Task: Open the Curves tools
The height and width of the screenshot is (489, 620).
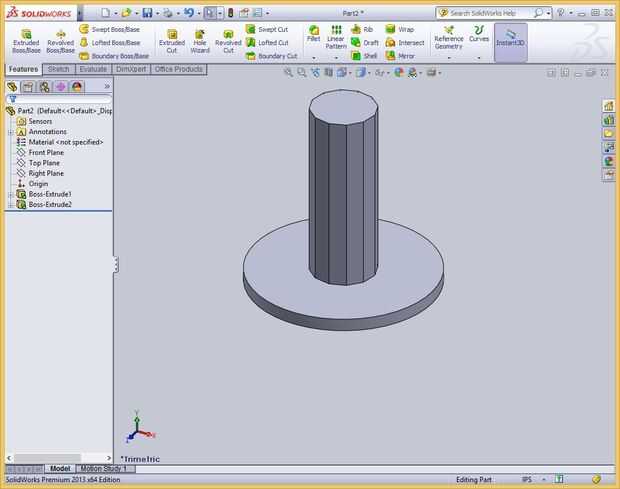Action: click(x=479, y=34)
